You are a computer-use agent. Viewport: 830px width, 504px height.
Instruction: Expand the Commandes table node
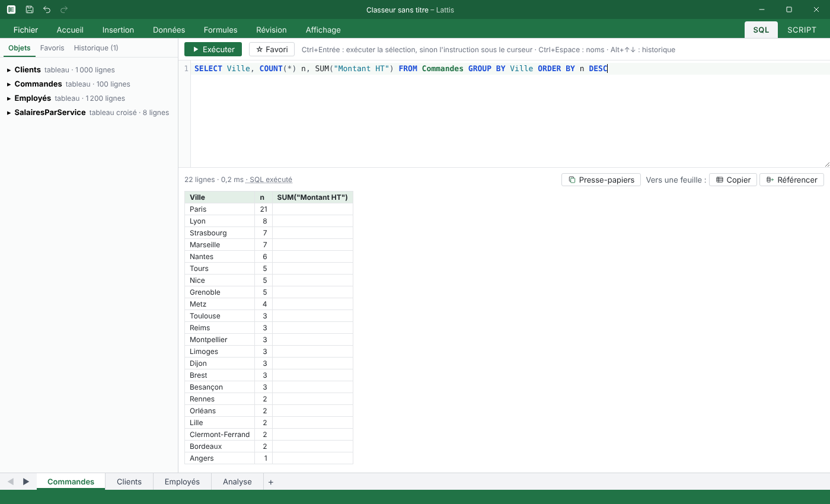pyautogui.click(x=9, y=84)
